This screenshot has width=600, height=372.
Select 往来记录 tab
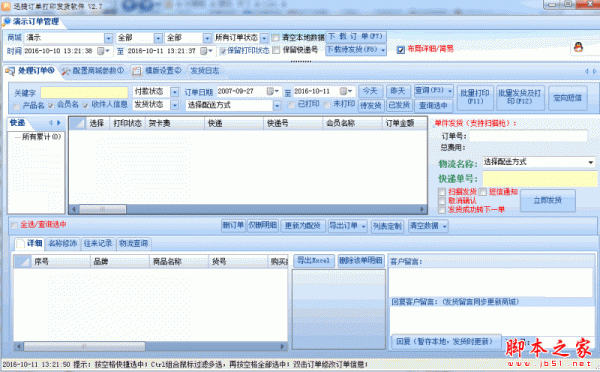98,243
